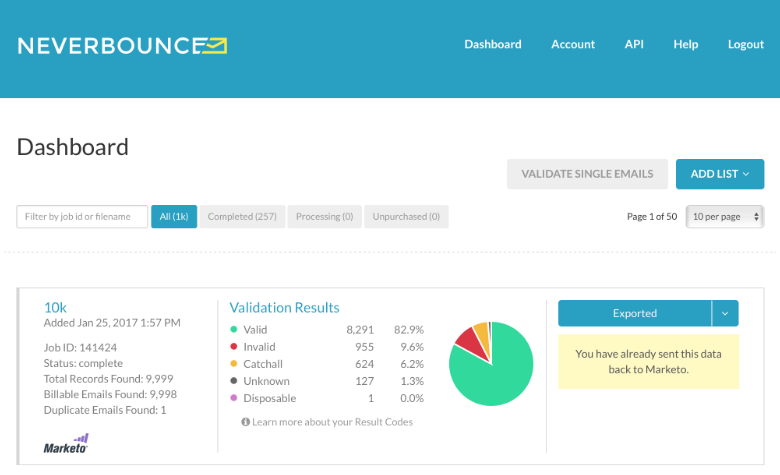Click the orange Catchall legend dot
Image resolution: width=780 pixels, height=475 pixels.
point(234,364)
